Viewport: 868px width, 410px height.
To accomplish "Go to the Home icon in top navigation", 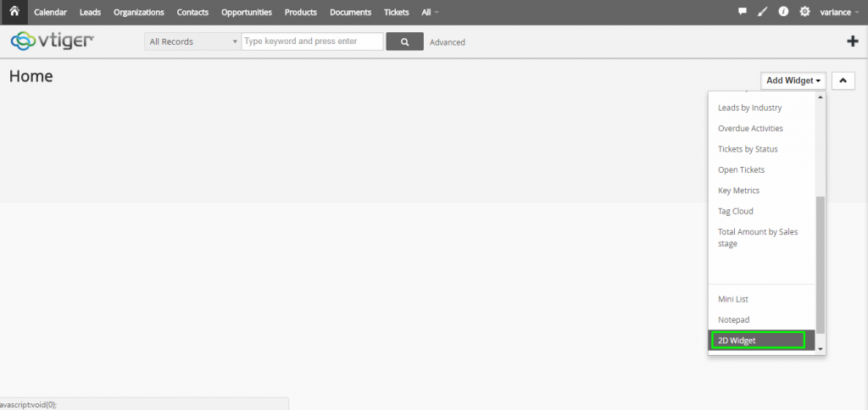I will click(x=14, y=12).
